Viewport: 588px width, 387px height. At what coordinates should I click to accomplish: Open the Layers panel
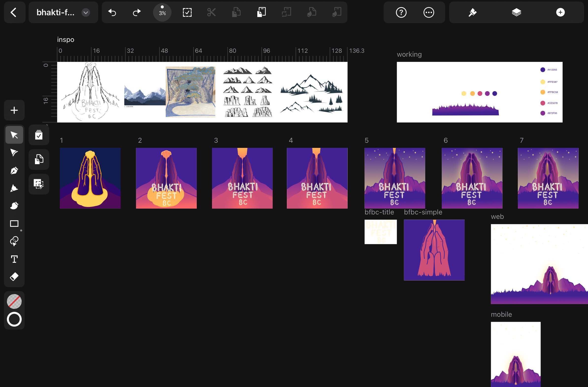(516, 12)
